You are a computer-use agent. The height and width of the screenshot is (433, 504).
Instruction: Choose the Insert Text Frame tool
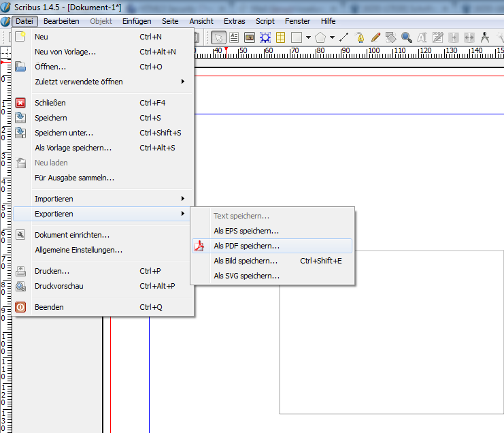[x=234, y=37]
